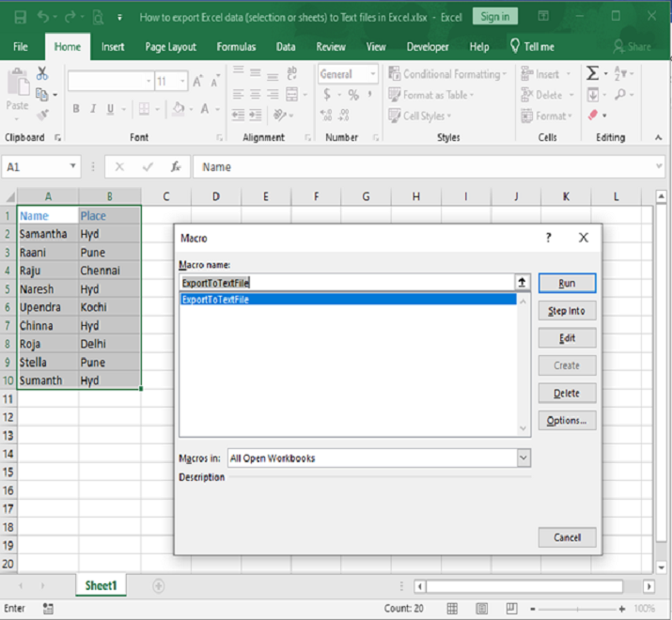Add a new sheet with the plus icon
This screenshot has height=620, width=672.
(158, 585)
